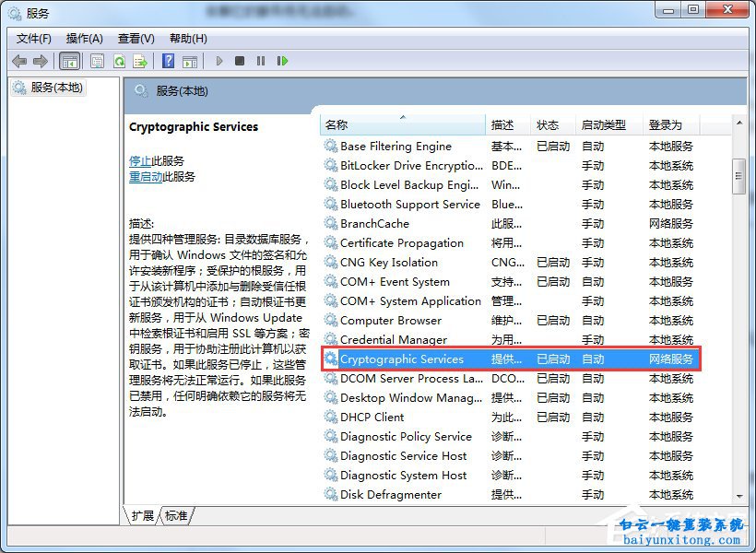Open the 查看 menu
Image resolution: width=756 pixels, height=553 pixels.
click(x=135, y=39)
